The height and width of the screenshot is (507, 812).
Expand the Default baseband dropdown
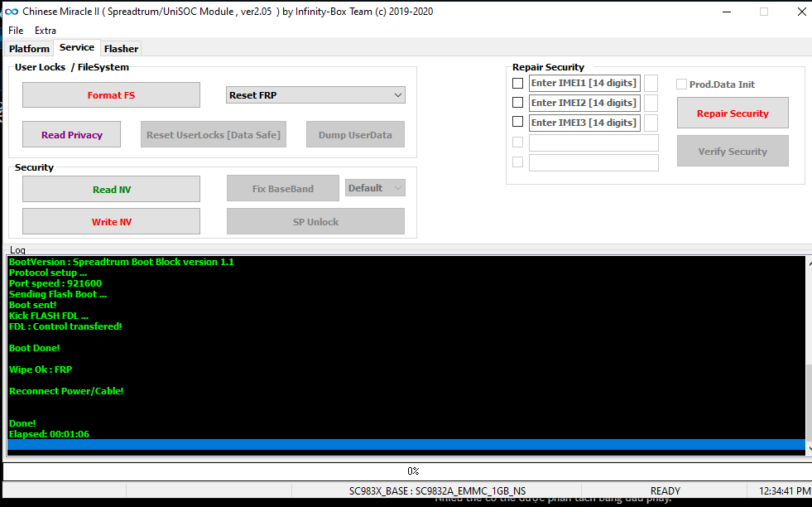point(375,188)
